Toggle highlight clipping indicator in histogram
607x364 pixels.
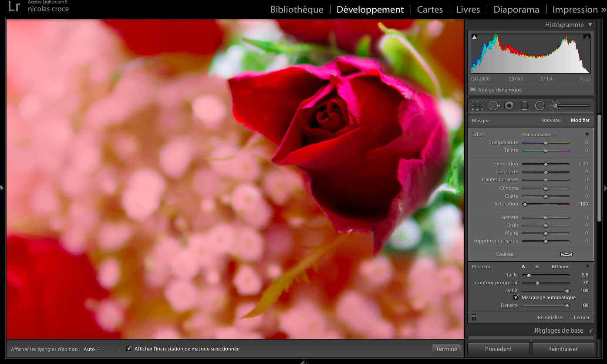coord(587,37)
